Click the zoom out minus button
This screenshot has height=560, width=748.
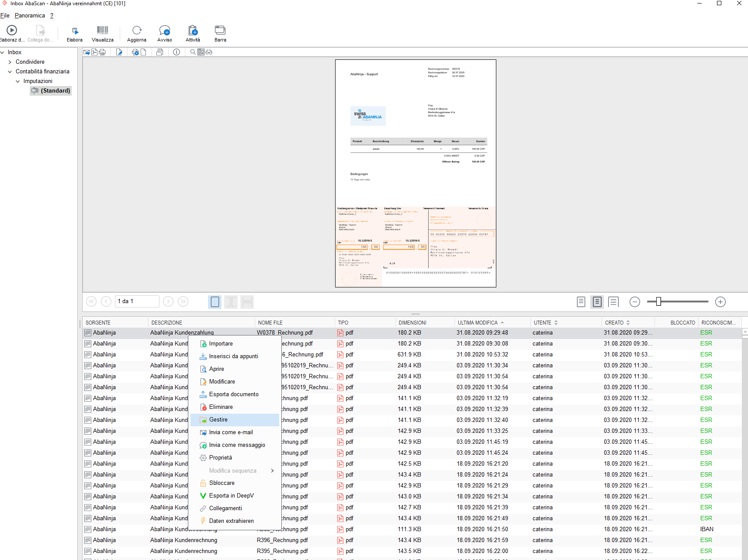(x=635, y=302)
